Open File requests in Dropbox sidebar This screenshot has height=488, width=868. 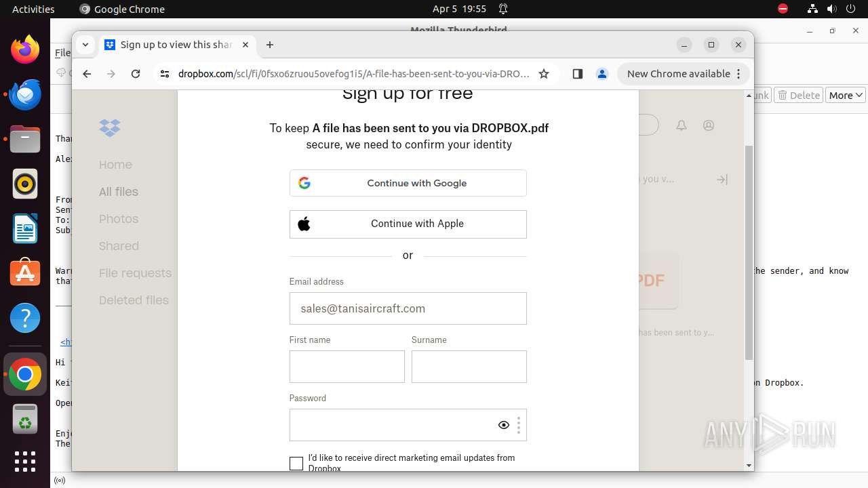tap(135, 273)
